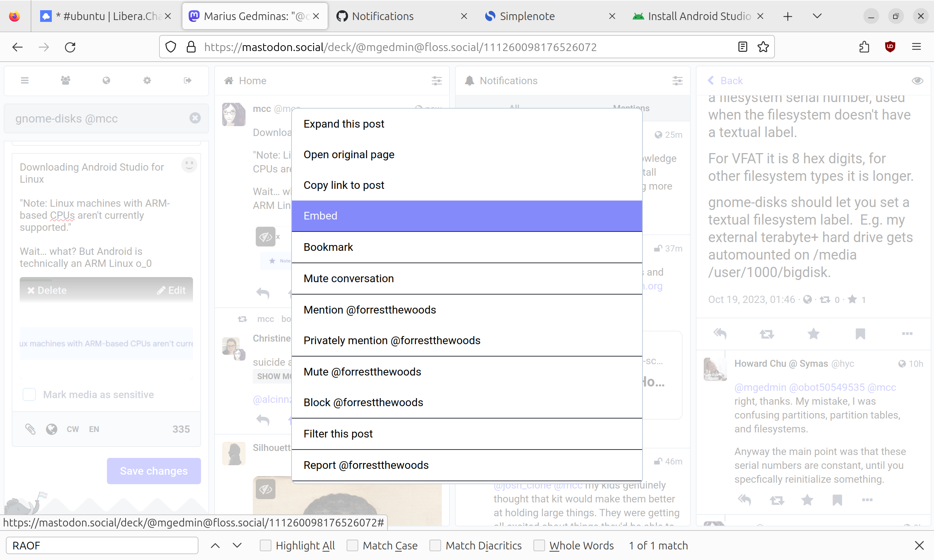Screen dimensions: 934x560
Task: Enable Mark media as sensitive checkbox
Action: [x=30, y=394]
